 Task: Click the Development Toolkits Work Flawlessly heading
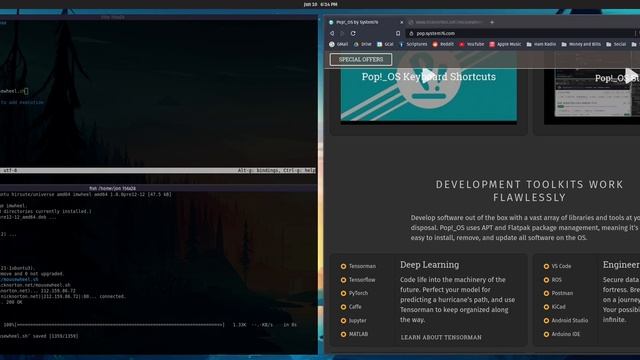(529, 191)
